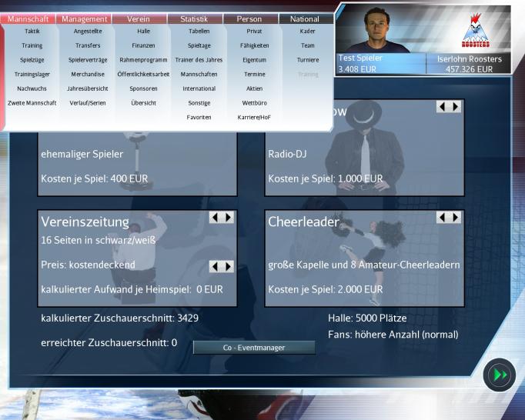Select Halle under Verein
The height and width of the screenshot is (420, 525).
[143, 31]
